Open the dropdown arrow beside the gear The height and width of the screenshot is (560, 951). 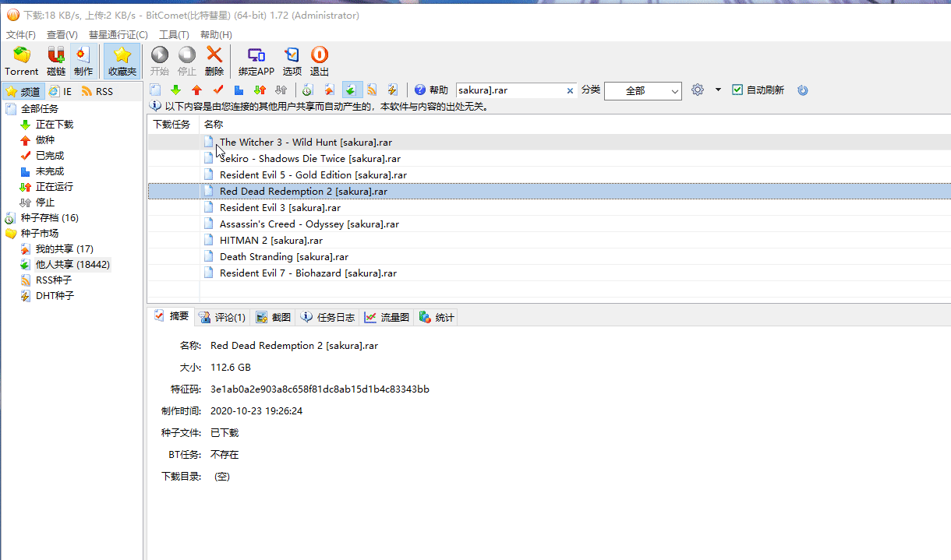click(718, 90)
